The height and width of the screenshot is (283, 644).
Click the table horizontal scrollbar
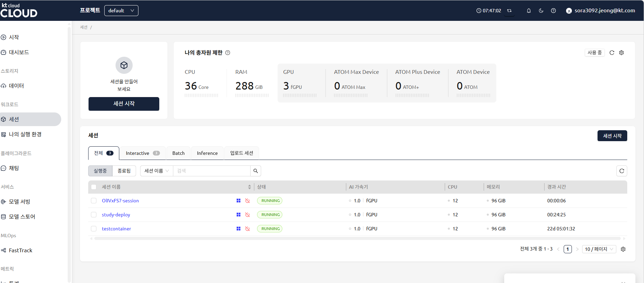pyautogui.click(x=357, y=239)
